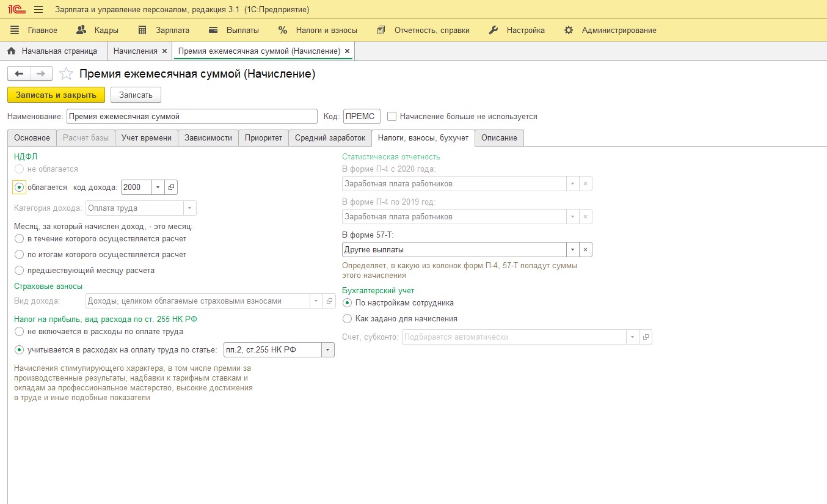Open the 'Приоритет' tab

pos(263,138)
